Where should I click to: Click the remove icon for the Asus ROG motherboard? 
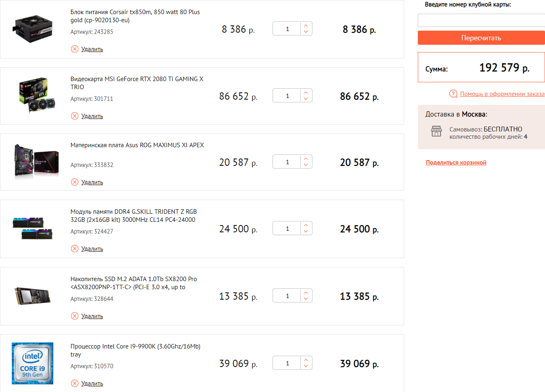click(75, 182)
